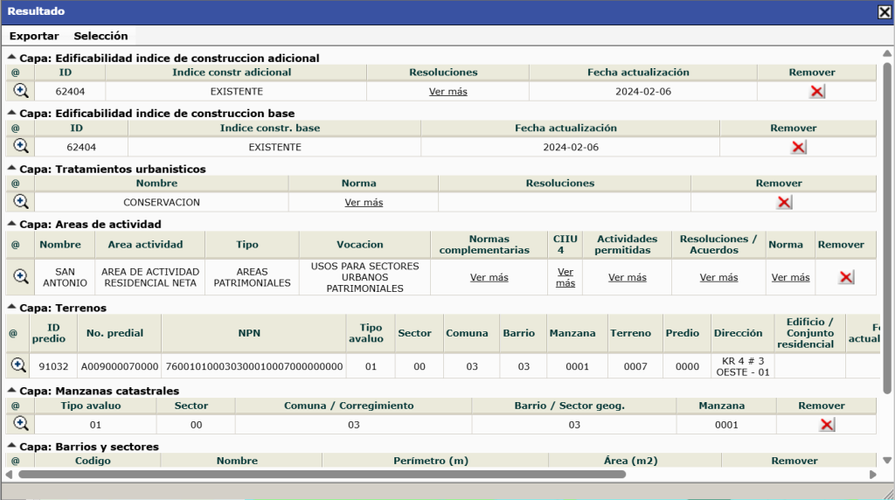Zoom to the Manzanas catastrales record 0001

(x=21, y=424)
